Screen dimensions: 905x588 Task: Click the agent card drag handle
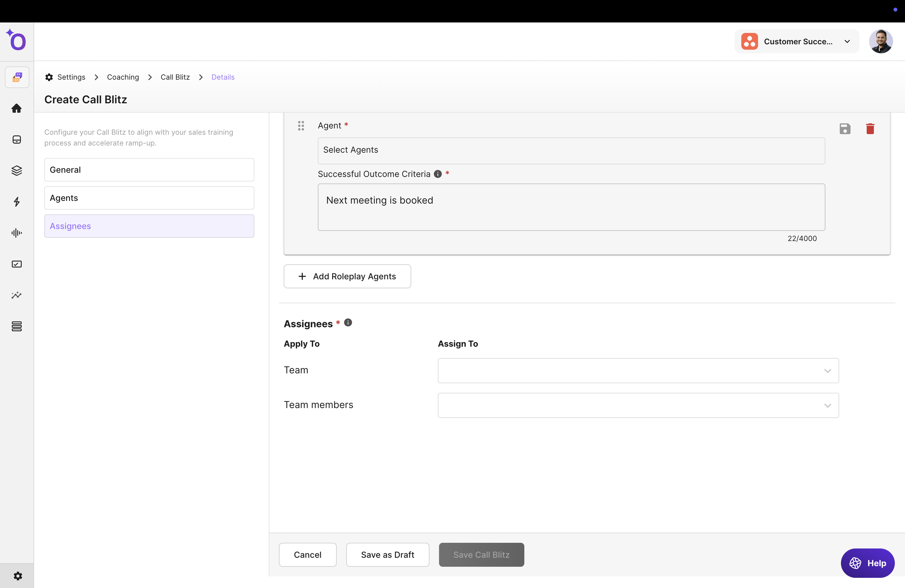(x=301, y=125)
